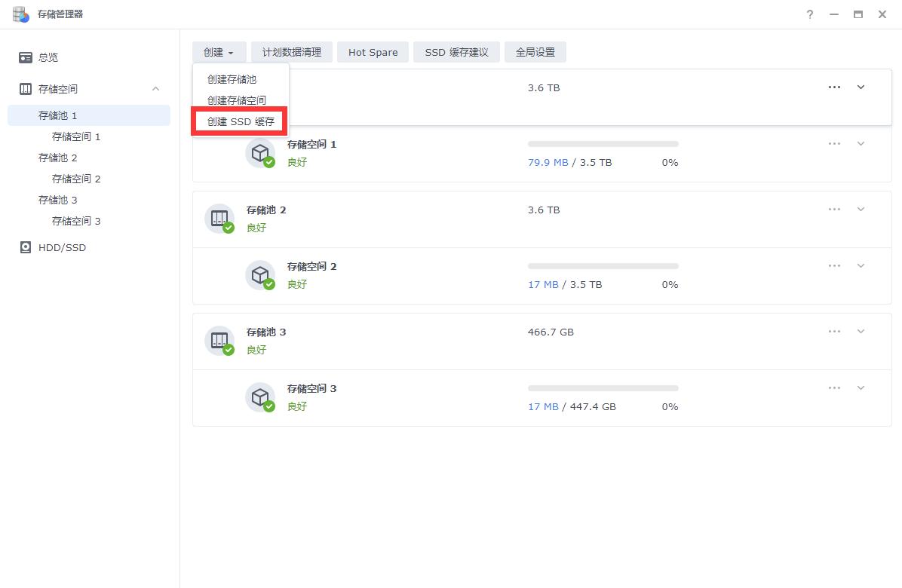The image size is (902, 588).
Task: Click the 存储池 2 pool icon
Action: [x=219, y=218]
